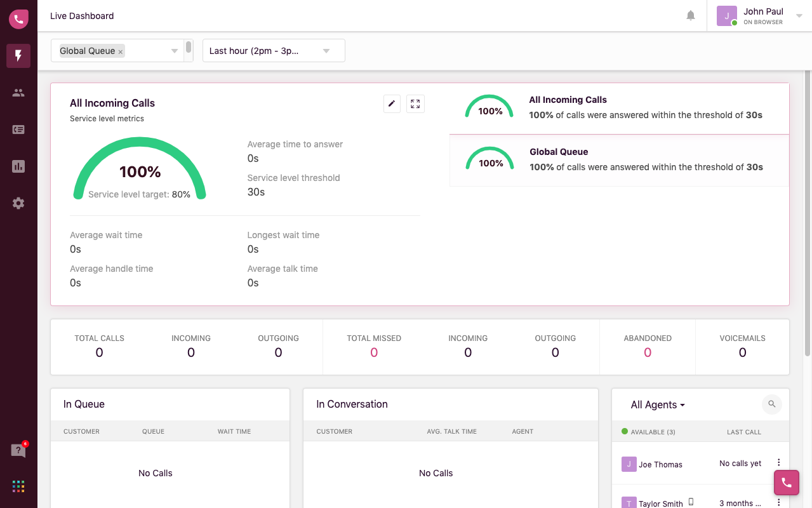The image size is (812, 508).
Task: Open Admin Settings gear icon
Action: click(x=18, y=203)
